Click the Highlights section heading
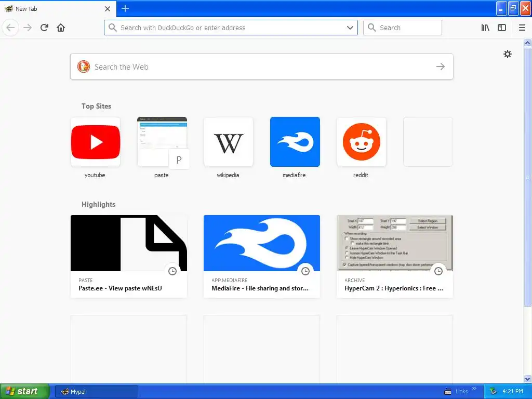Viewport: 532px width, 399px height. 98,204
